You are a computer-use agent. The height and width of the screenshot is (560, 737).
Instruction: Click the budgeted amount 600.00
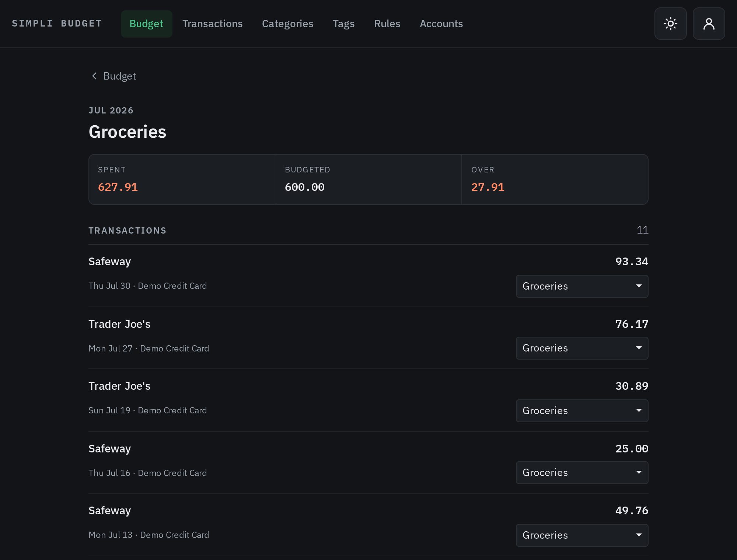tap(304, 187)
